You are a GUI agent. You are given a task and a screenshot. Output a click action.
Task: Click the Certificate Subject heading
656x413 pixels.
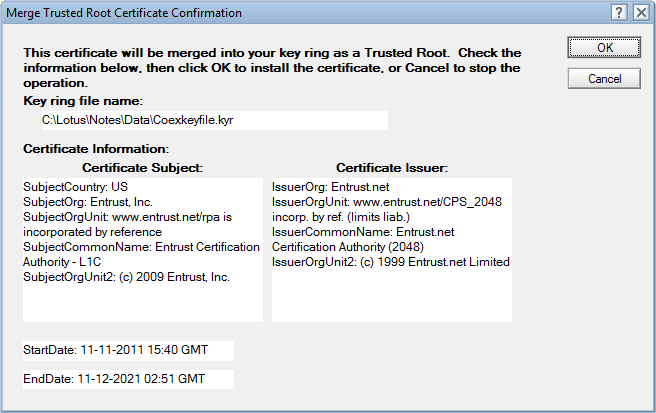tap(143, 168)
